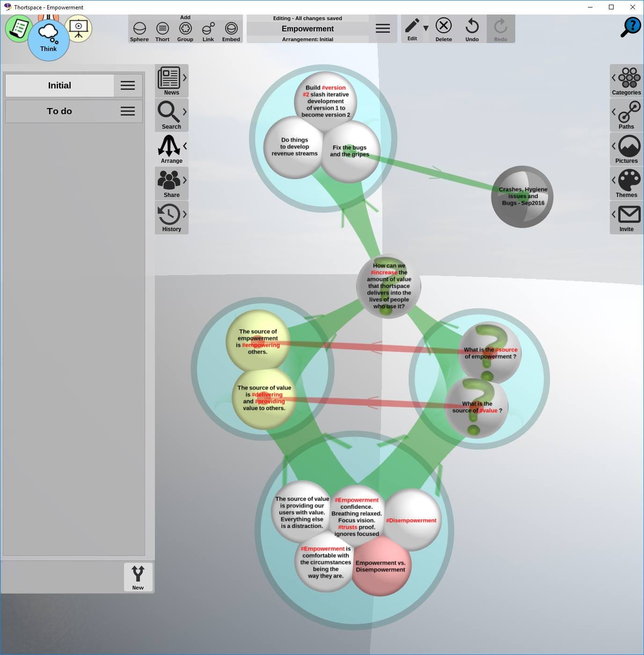The height and width of the screenshot is (655, 644).
Task: Click the Redo button
Action: pyautogui.click(x=501, y=29)
